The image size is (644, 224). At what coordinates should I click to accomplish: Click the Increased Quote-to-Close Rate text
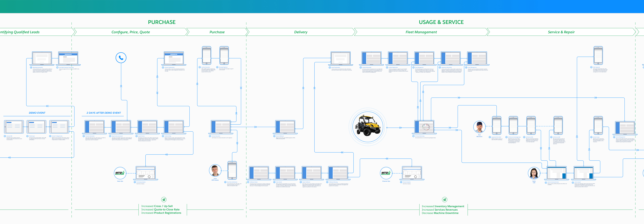161,209
